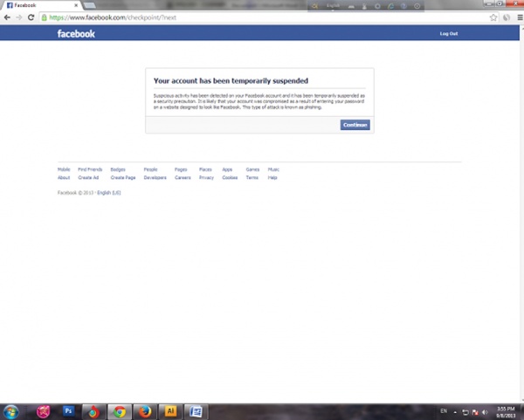
Task: Open the Mobile footer link
Action: [64, 169]
